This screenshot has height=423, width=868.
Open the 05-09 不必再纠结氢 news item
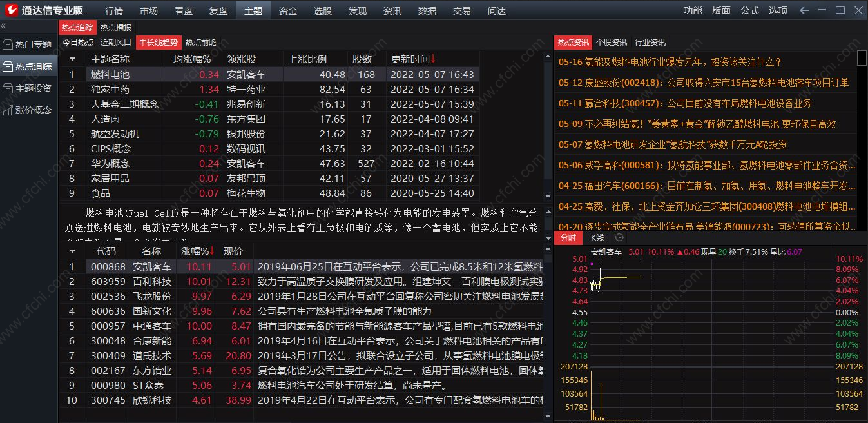(697, 124)
